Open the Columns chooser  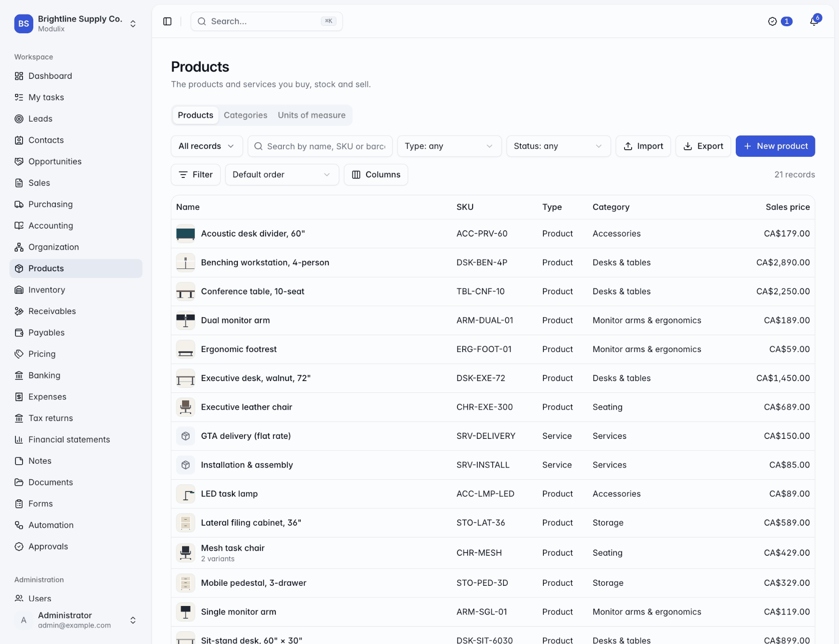pos(376,175)
